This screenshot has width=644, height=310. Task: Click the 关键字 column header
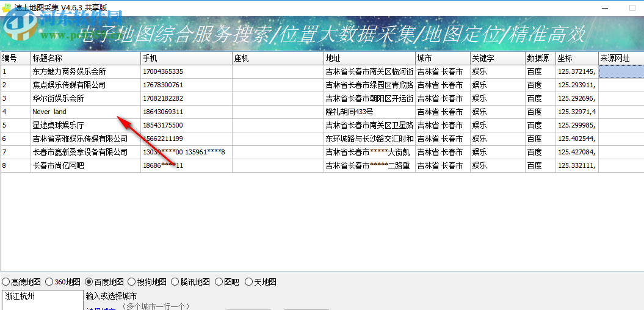(x=497, y=59)
